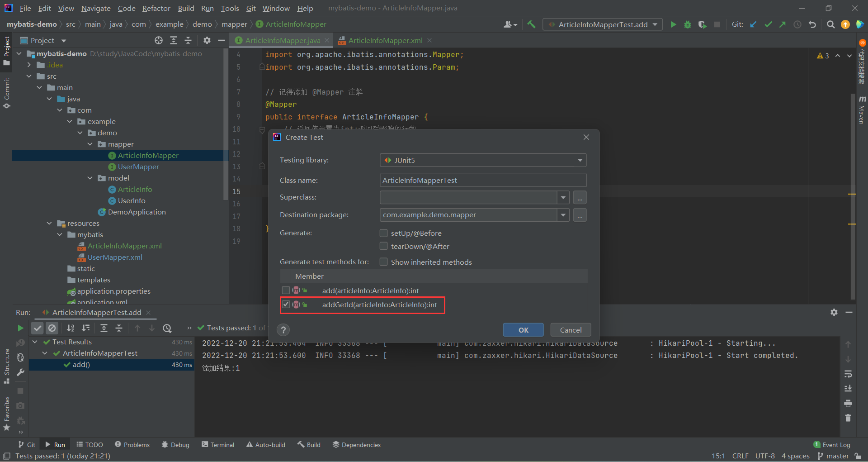Viewport: 868px width, 462px height.
Task: Run the ArticleInfoMapperTest.add configuration
Action: pyautogui.click(x=673, y=24)
